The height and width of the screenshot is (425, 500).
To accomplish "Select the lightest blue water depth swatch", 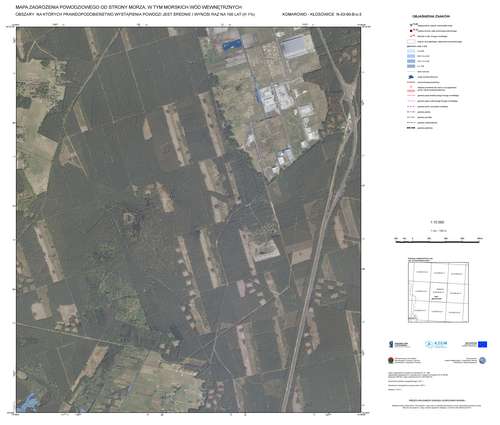I will (411, 51).
